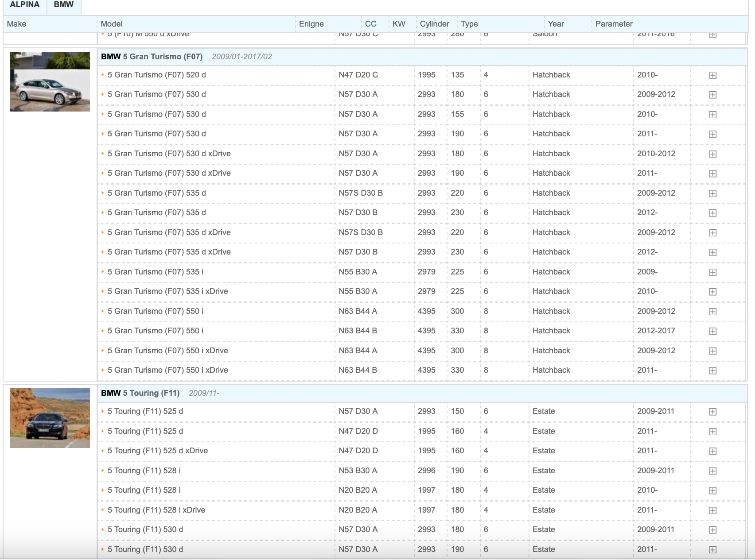Open plus icon for Touring 528 i N53 engine
Image resolution: width=755 pixels, height=560 pixels.
(712, 471)
